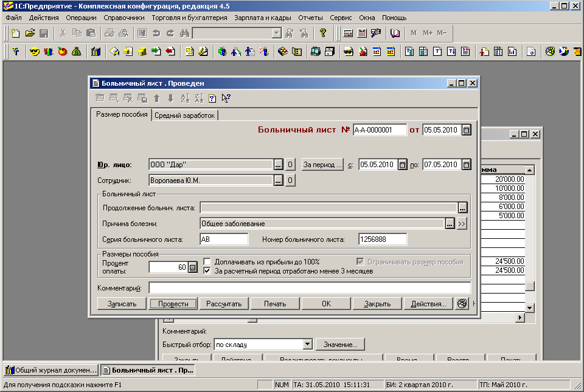Click the cursor-with-question help icon in dialog
The height and width of the screenshot is (392, 584).
226,98
